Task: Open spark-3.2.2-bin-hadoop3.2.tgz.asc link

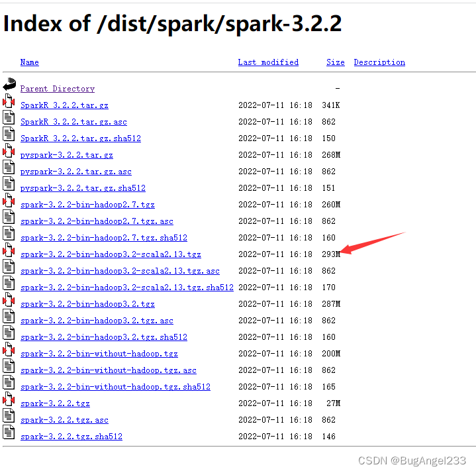Action: point(97,321)
